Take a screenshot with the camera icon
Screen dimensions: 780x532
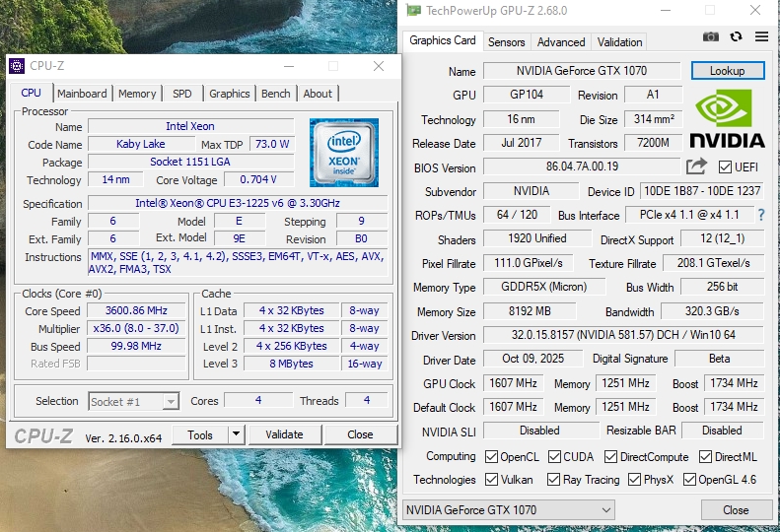pos(710,37)
